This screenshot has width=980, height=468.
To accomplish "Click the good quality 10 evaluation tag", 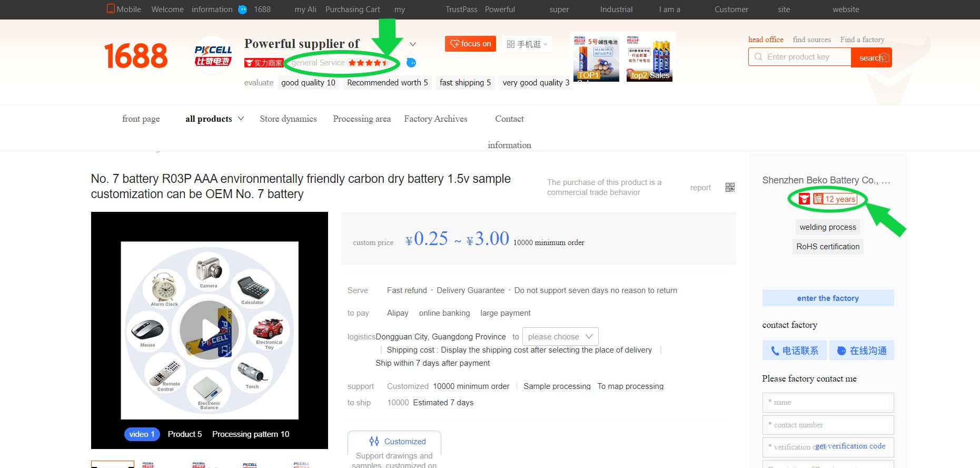I will pos(308,83).
